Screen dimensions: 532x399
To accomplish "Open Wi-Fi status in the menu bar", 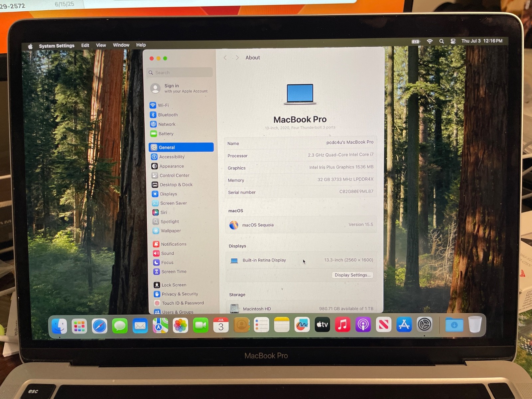I will (x=430, y=41).
